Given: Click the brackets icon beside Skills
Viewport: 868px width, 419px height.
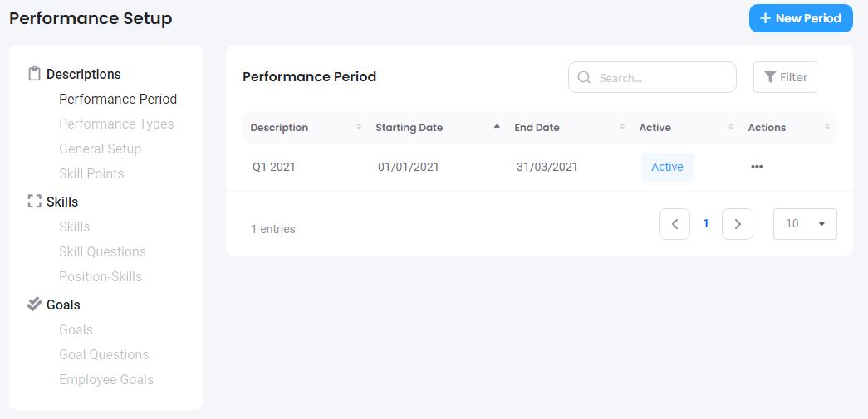Looking at the screenshot, I should point(34,202).
